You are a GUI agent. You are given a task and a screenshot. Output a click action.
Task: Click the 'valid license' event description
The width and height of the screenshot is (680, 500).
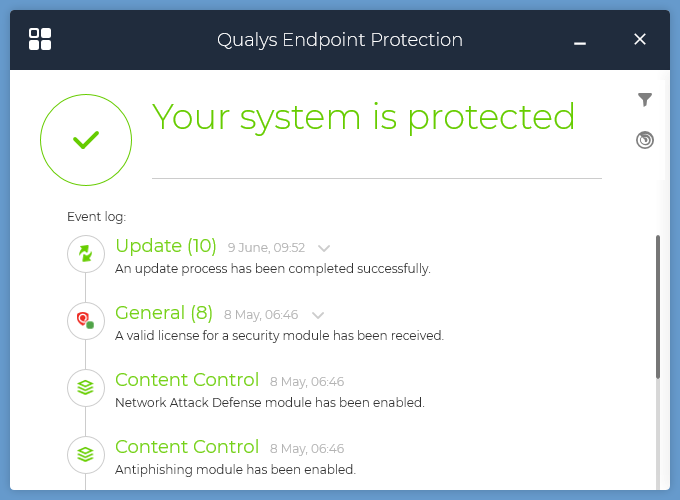click(x=279, y=336)
